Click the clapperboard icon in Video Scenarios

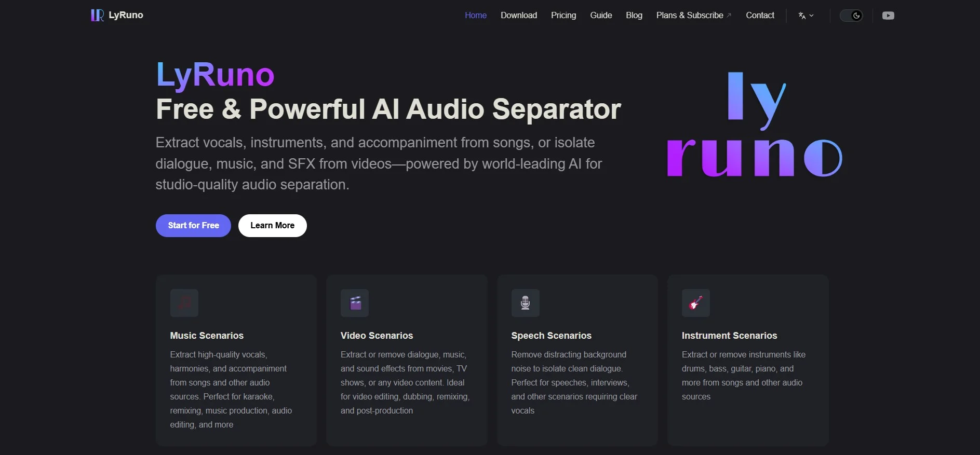click(355, 303)
